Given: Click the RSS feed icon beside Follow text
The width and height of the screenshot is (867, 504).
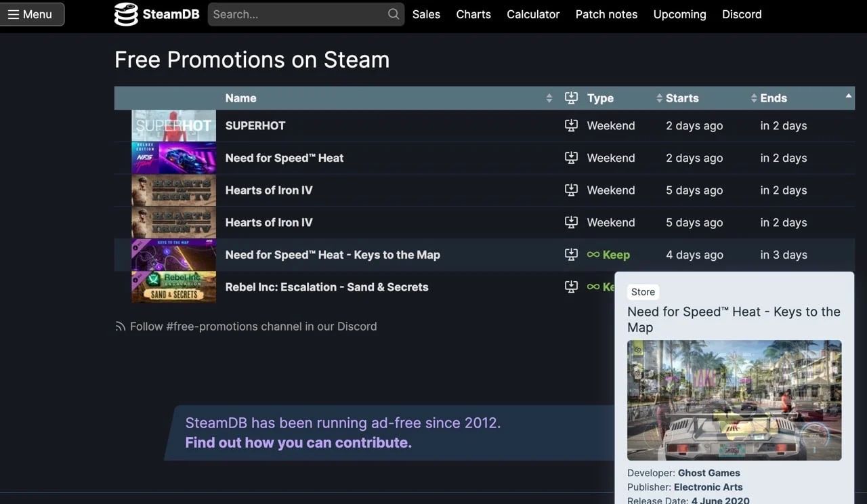Looking at the screenshot, I should pos(121,327).
